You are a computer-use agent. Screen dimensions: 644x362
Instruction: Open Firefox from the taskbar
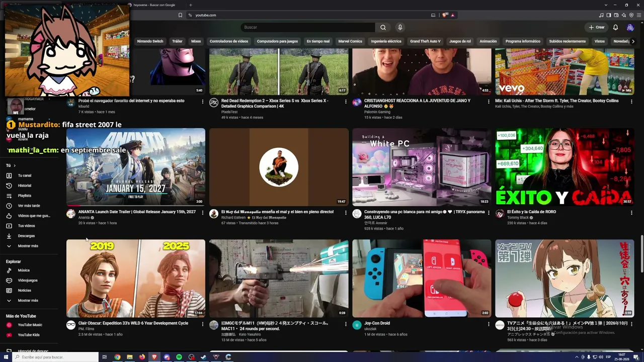(x=142, y=357)
